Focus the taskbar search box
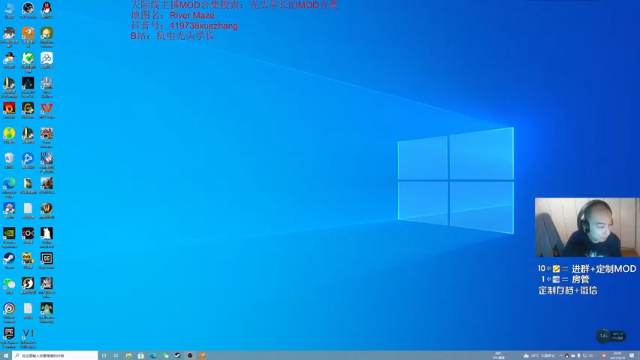640x360 pixels. [x=55, y=356]
